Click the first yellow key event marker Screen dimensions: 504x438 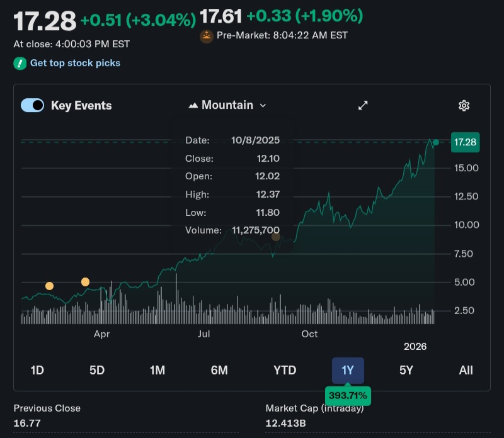49,286
